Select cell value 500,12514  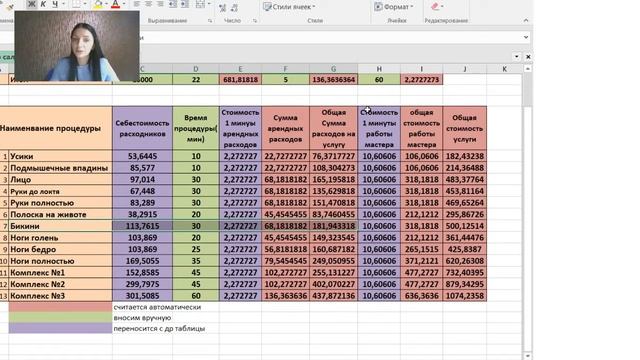coord(464,226)
